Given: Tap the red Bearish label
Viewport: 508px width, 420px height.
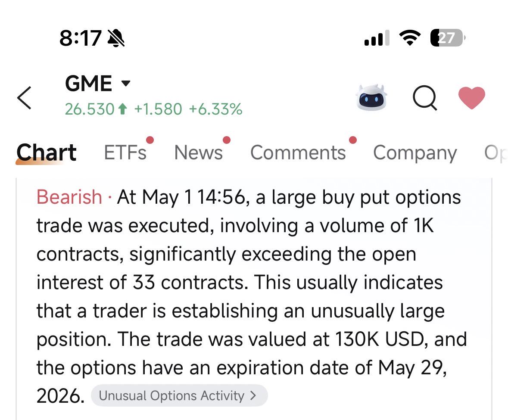Looking at the screenshot, I should click(69, 197).
